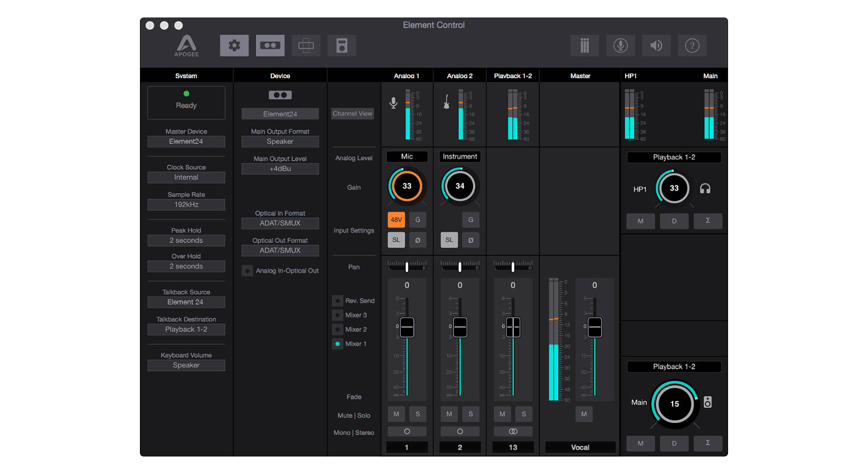The height and width of the screenshot is (474, 868).
Task: Open Clock Source dropdown Internal
Action: tap(186, 178)
